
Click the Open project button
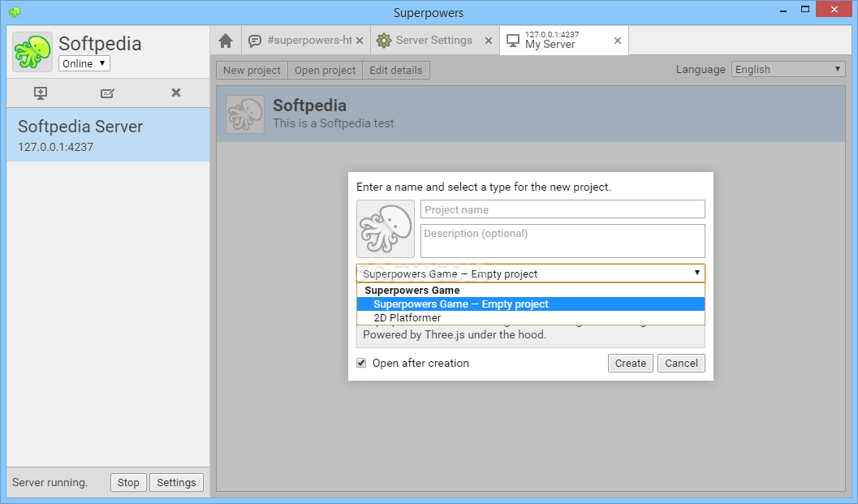coord(325,70)
